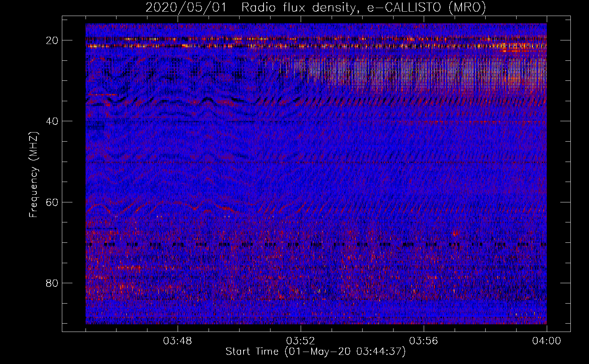589x364 pixels.
Task: Click the 60 MHz frequency tick label
Action: coord(52,202)
